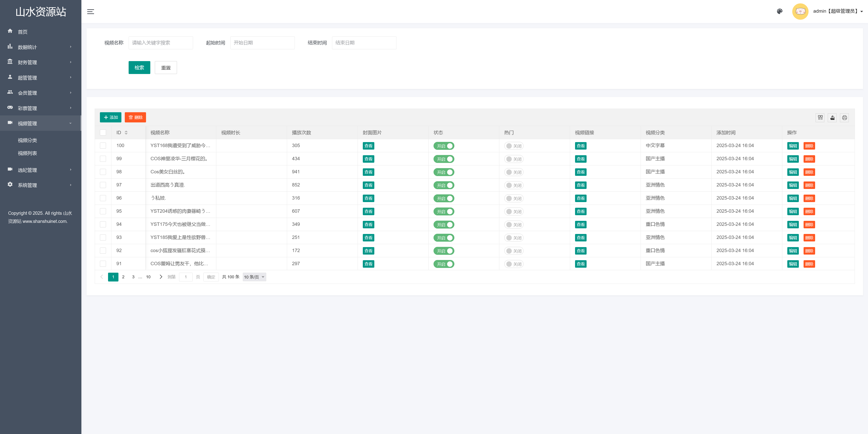868x434 pixels.
Task: Open the admin 超级管理员 account dropdown
Action: (838, 11)
